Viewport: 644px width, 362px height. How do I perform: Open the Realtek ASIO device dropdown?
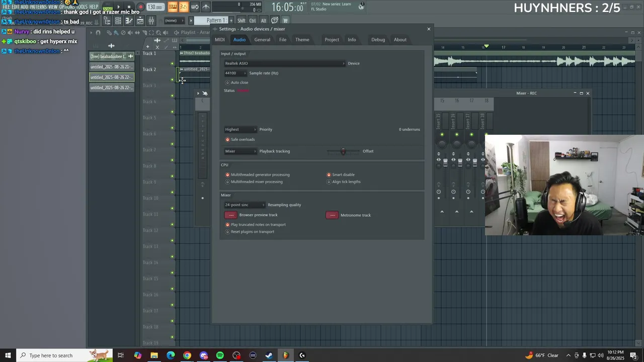pos(285,63)
